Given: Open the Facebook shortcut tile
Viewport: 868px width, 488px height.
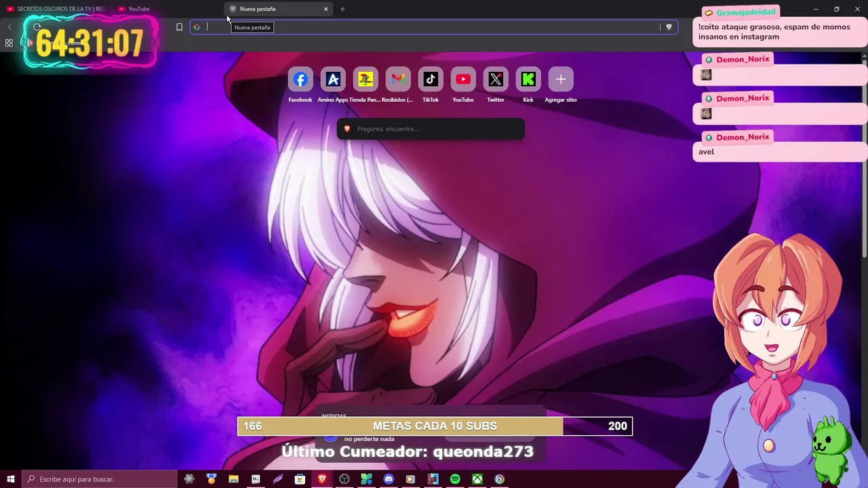Looking at the screenshot, I should [300, 80].
